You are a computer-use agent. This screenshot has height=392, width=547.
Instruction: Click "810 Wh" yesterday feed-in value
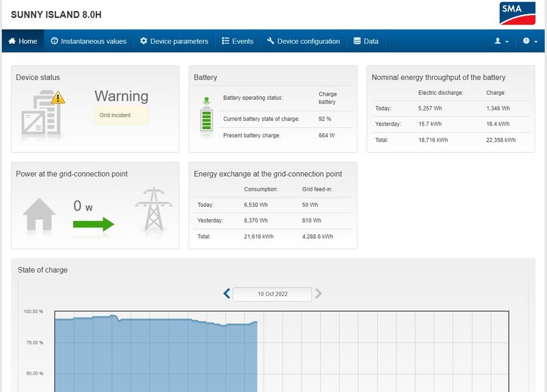click(x=312, y=221)
